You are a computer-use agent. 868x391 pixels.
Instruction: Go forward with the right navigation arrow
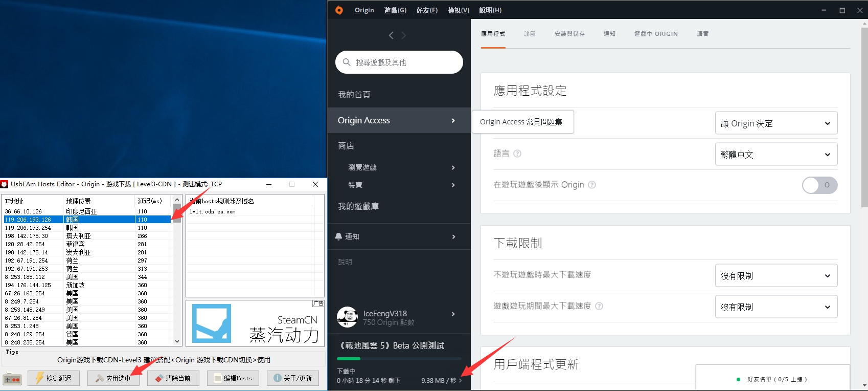[x=404, y=35]
